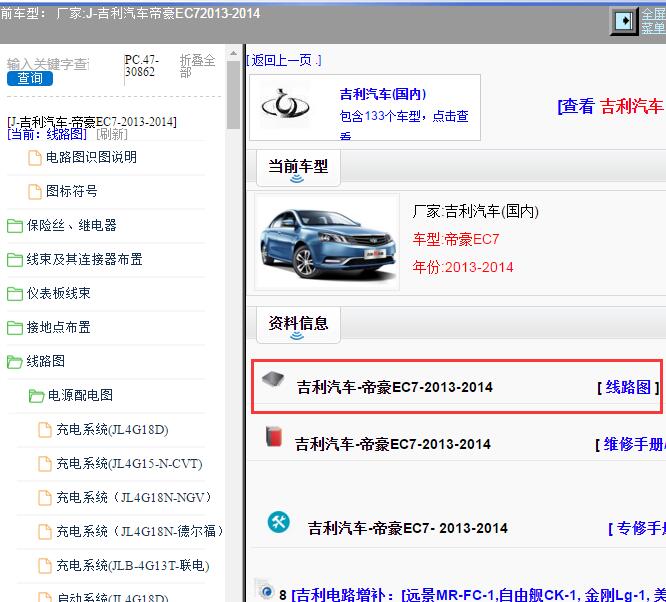Open 吉利电路增补 item 8 link
Image resolution: width=666 pixels, height=602 pixels.
coord(478,594)
